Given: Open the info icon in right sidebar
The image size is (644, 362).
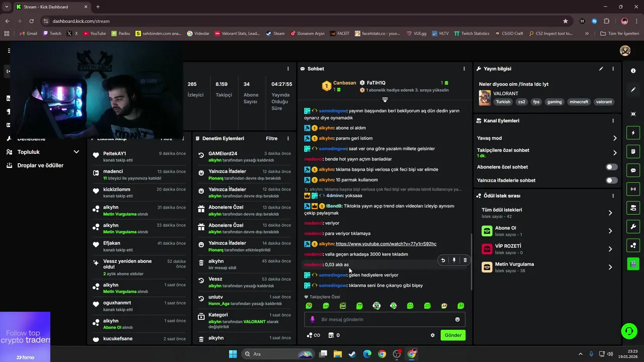Looking at the screenshot, I should point(633,71).
